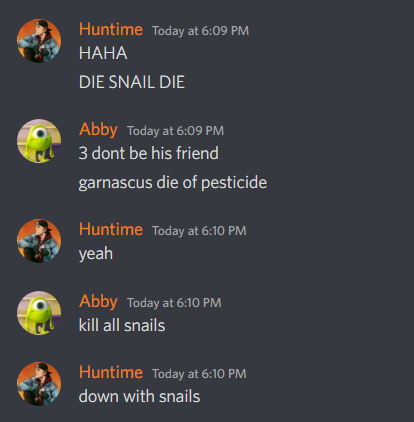
Task: Click Huntime's avatar beside the 'yeah' message
Action: 39,241
